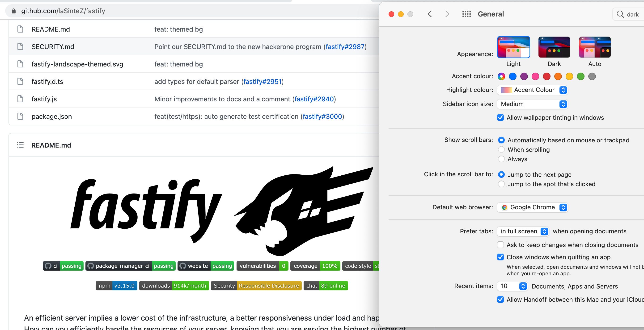644x330 pixels.
Task: Click the back navigation arrow in General preferences
Action: [x=430, y=14]
